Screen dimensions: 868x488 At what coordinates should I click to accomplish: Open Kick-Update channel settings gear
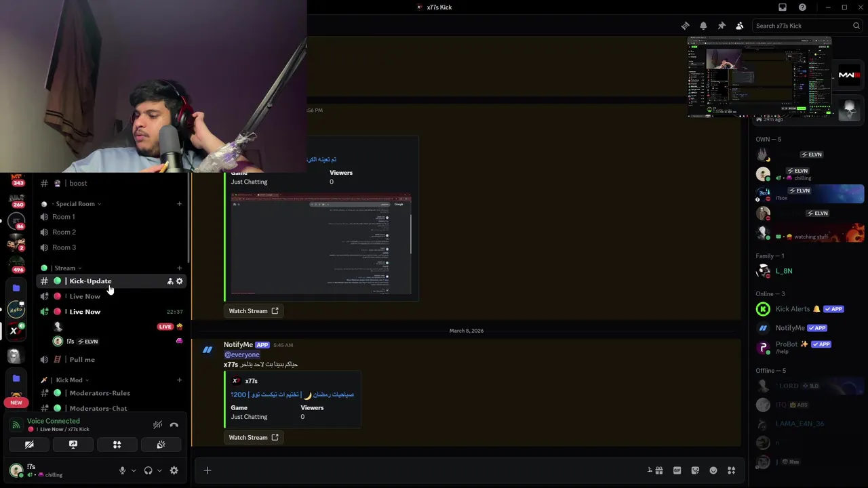(180, 281)
